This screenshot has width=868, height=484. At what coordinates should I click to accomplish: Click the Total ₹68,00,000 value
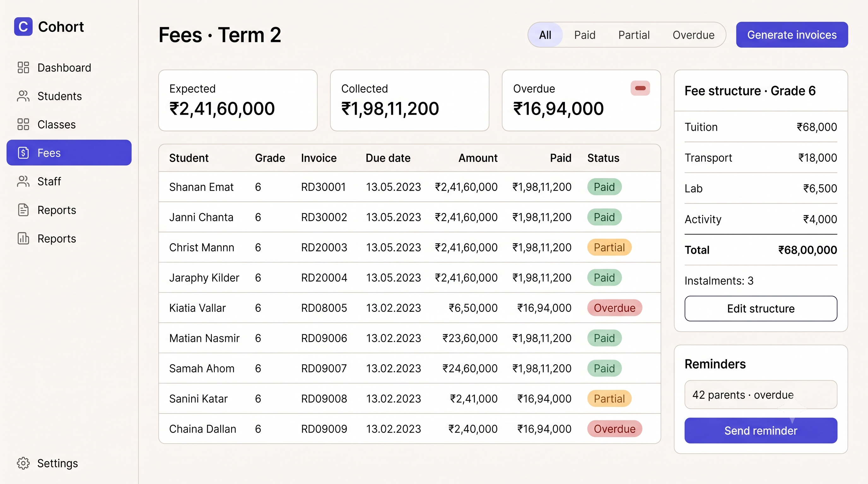(x=807, y=250)
